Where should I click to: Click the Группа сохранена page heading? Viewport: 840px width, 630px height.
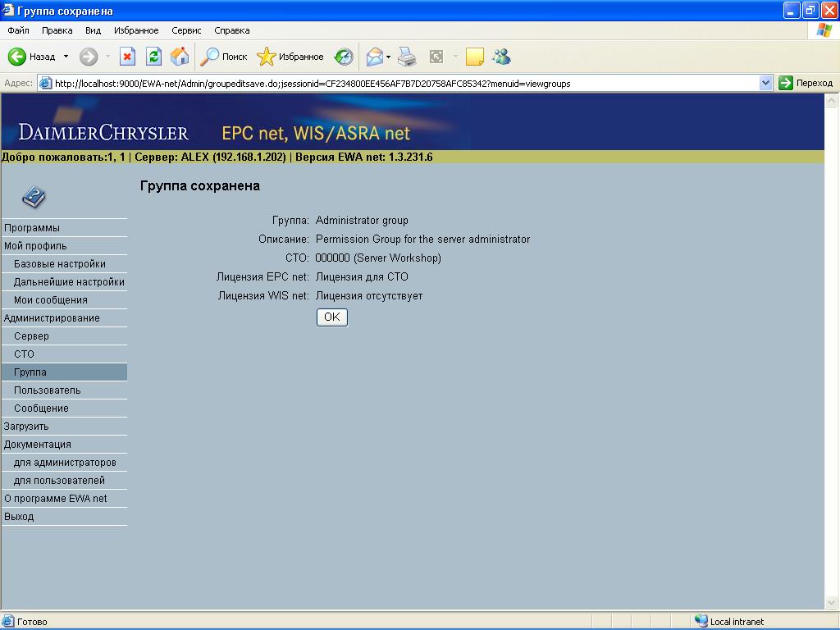[200, 186]
